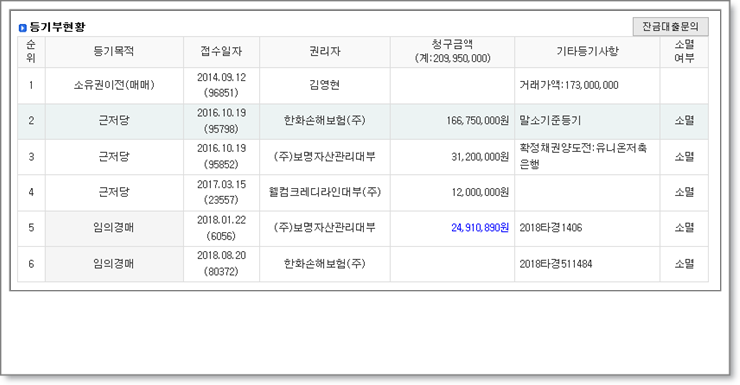740x385 pixels.
Task: Select the 2016.10.19 (95852) date cell
Action: point(221,157)
